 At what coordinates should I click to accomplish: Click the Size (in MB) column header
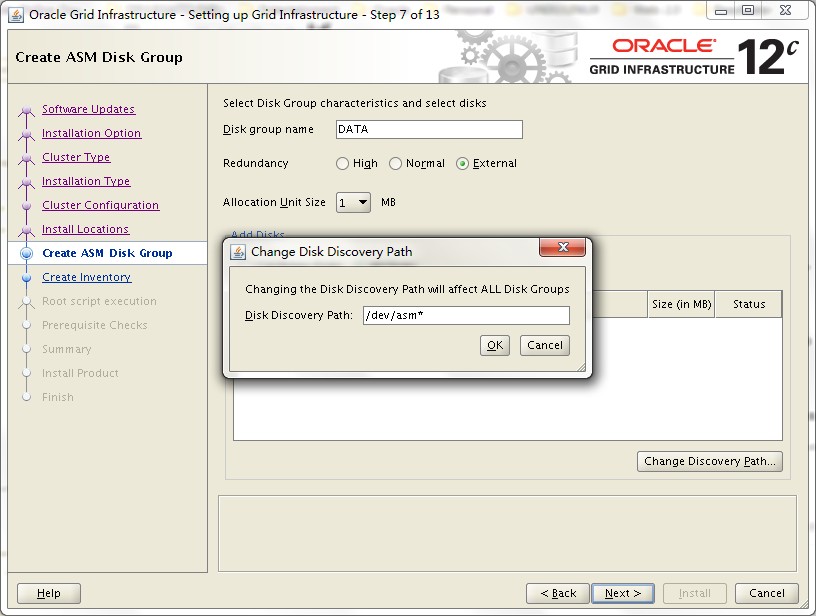coord(681,304)
